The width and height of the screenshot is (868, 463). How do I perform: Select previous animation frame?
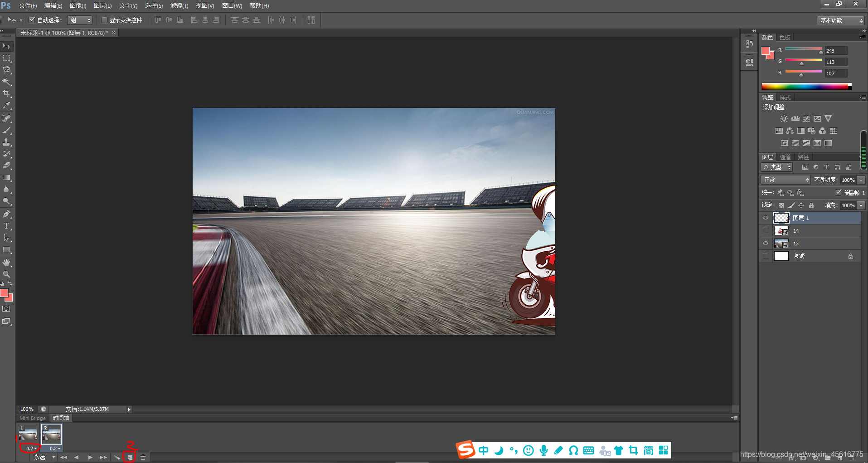77,458
